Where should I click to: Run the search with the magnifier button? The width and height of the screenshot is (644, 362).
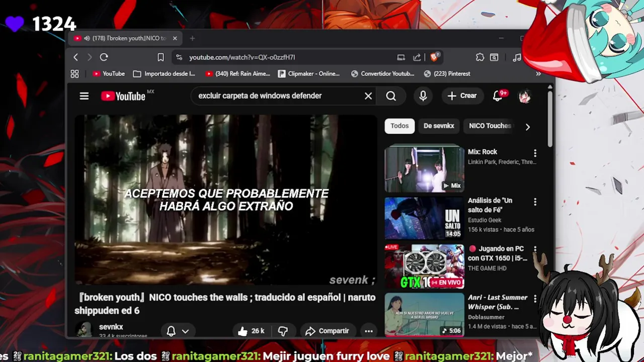pyautogui.click(x=391, y=96)
